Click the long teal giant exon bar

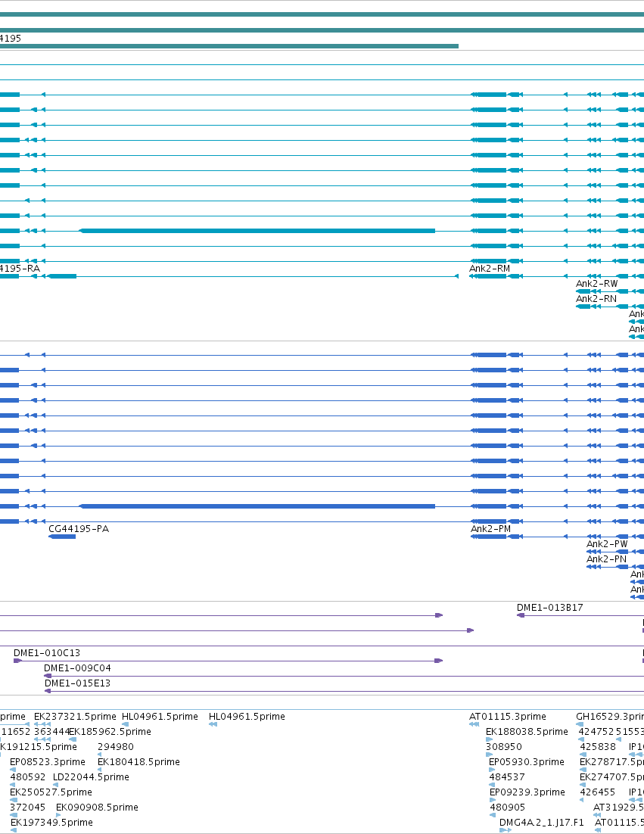(x=257, y=231)
